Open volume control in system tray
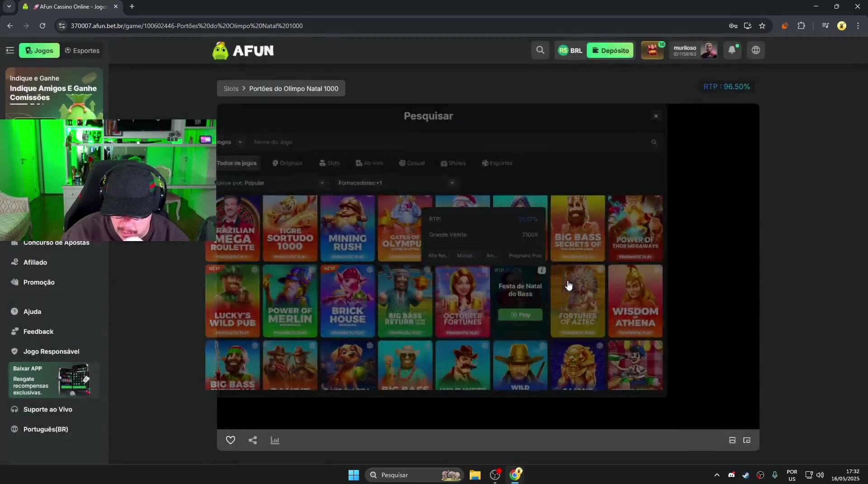This screenshot has width=868, height=484. (x=820, y=475)
